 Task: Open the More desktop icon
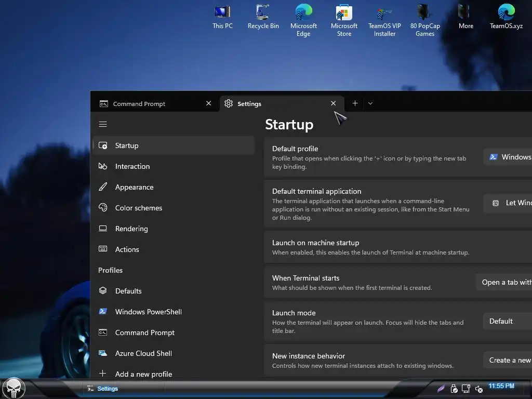[466, 17]
